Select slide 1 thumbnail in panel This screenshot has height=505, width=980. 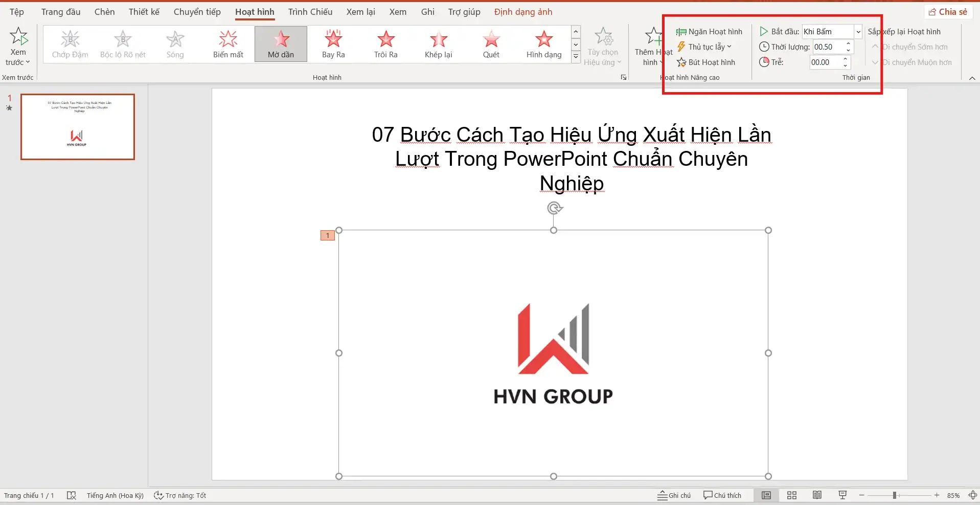(x=78, y=127)
